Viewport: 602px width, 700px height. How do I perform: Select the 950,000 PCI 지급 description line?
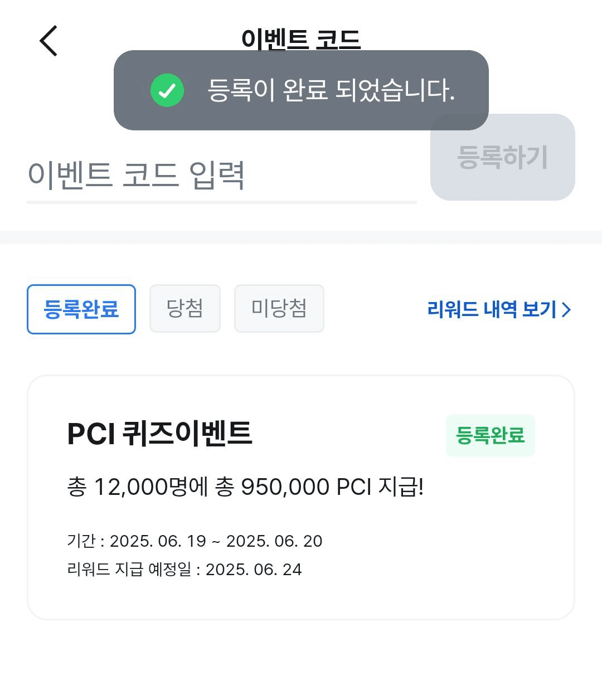pyautogui.click(x=245, y=487)
